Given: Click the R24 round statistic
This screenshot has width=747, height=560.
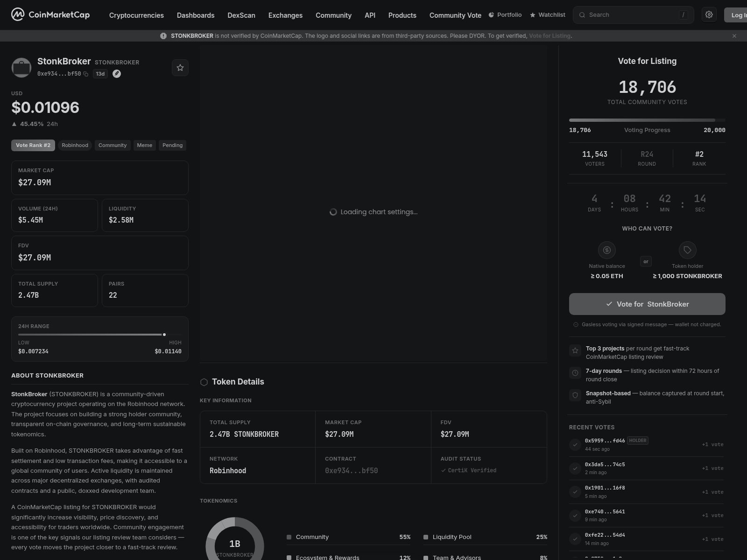Looking at the screenshot, I should tap(647, 158).
